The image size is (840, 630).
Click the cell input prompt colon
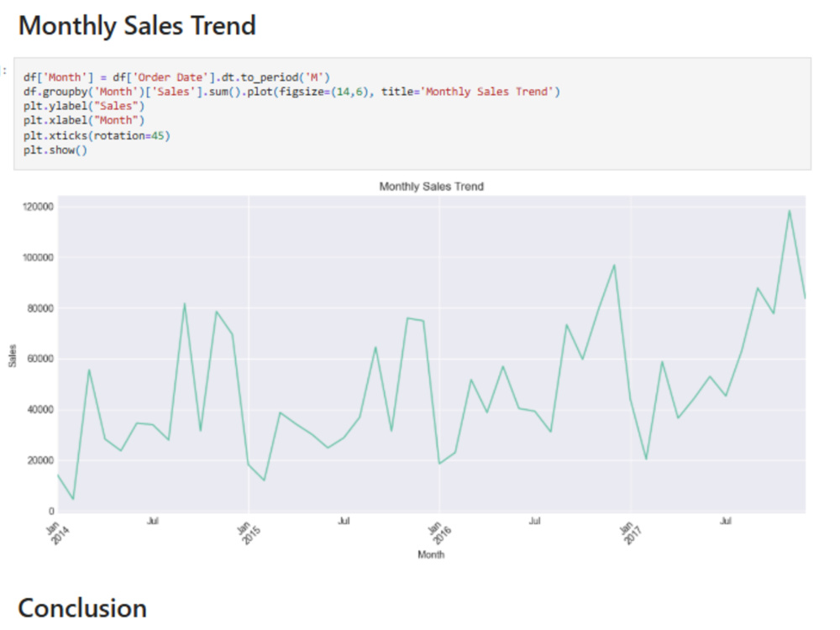point(4,71)
